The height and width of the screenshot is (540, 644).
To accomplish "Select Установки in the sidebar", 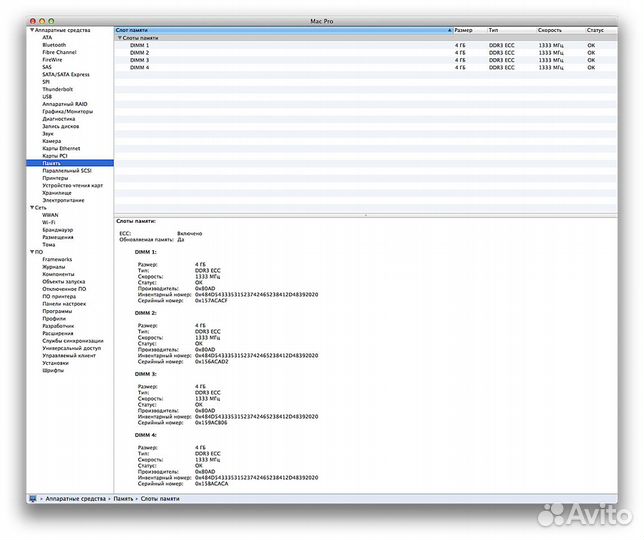I will pyautogui.click(x=55, y=363).
